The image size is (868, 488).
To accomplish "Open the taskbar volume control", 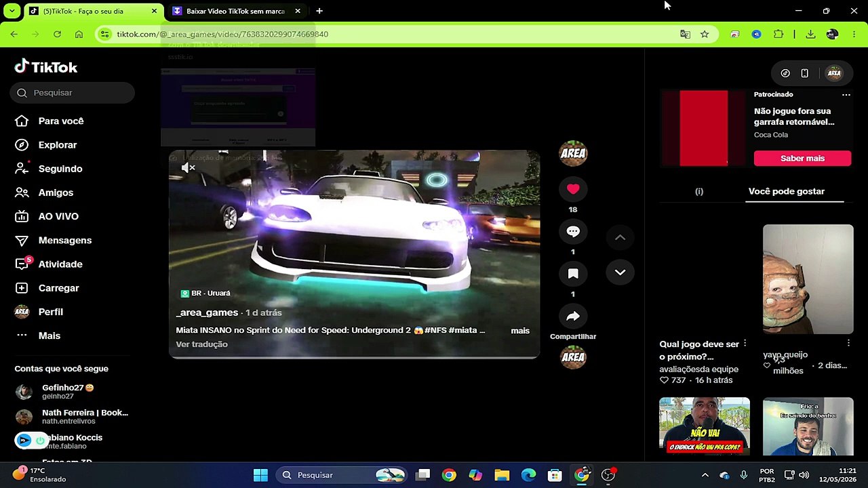I will 804,475.
